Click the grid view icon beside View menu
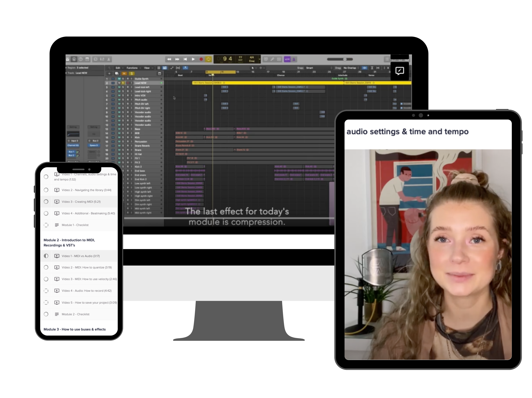The width and height of the screenshot is (532, 398). 159,68
